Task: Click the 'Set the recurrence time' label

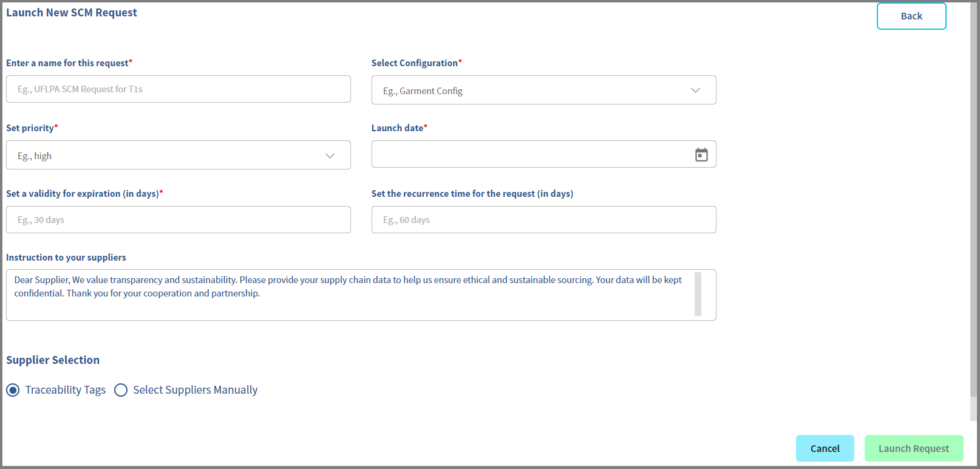Action: (x=472, y=193)
